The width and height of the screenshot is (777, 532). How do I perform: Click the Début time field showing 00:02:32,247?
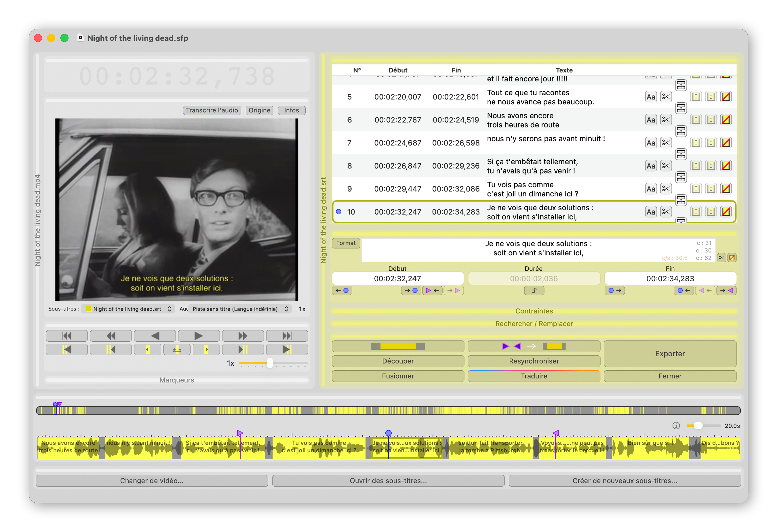[397, 278]
